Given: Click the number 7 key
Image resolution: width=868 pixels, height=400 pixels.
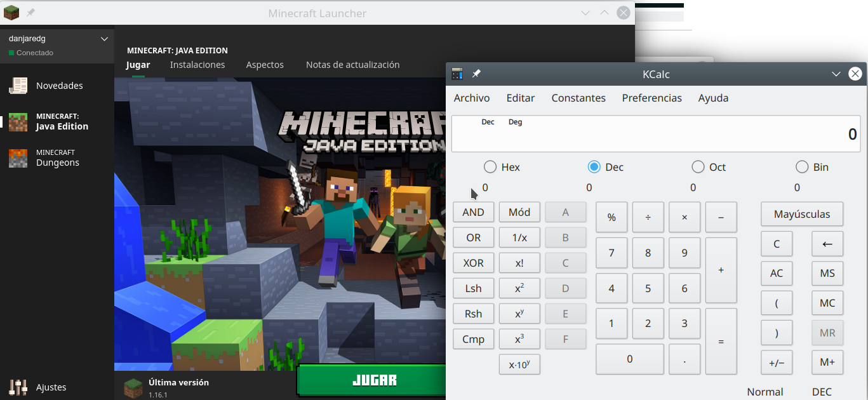Looking at the screenshot, I should [611, 253].
